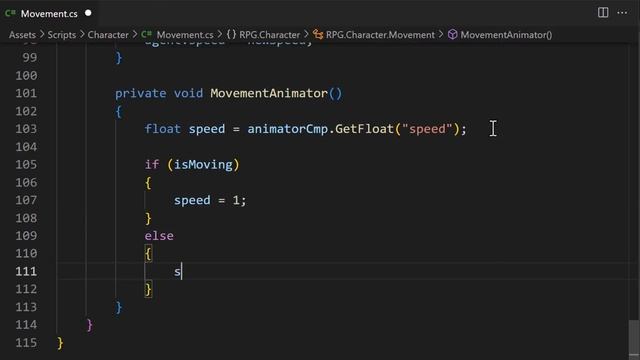Split the editor to the right

coord(603,13)
